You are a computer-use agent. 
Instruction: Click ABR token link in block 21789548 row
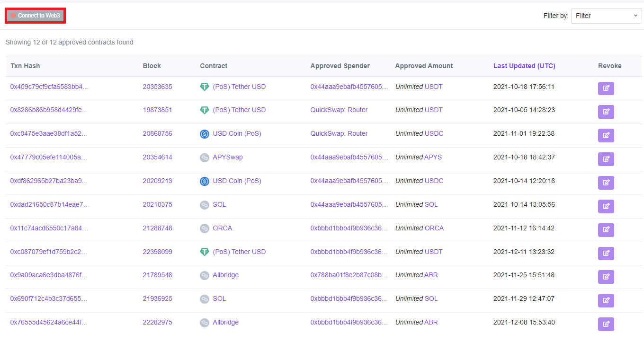[x=431, y=275]
